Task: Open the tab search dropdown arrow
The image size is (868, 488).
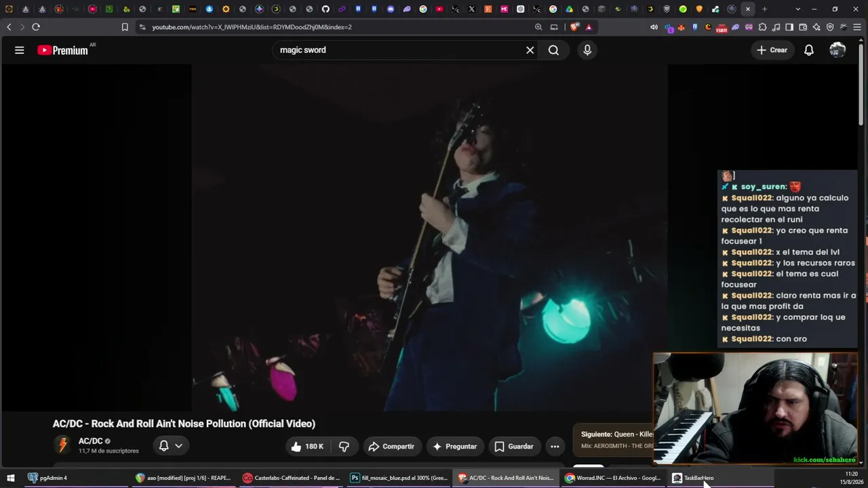Action: pos(797,9)
